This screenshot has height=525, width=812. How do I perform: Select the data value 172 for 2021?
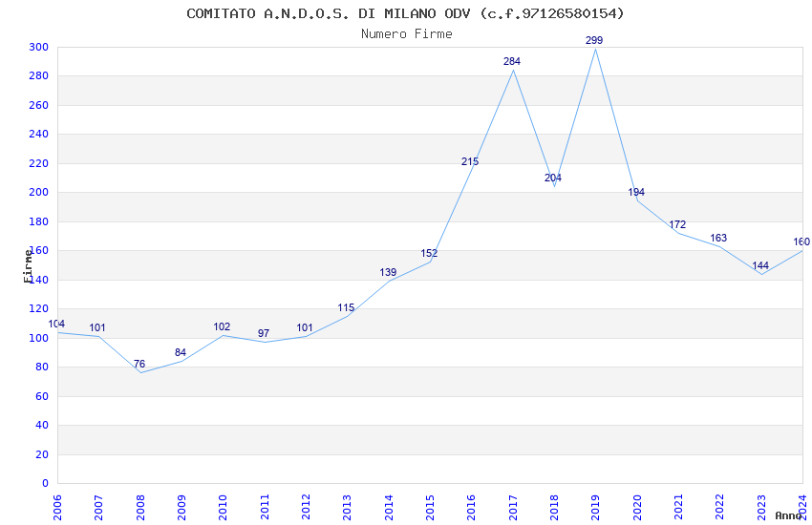[x=677, y=224]
